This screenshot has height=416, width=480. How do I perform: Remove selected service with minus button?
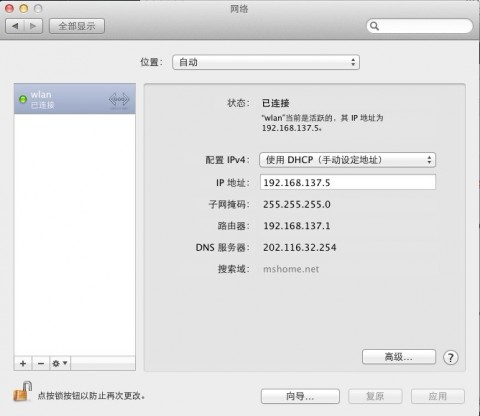tap(41, 363)
